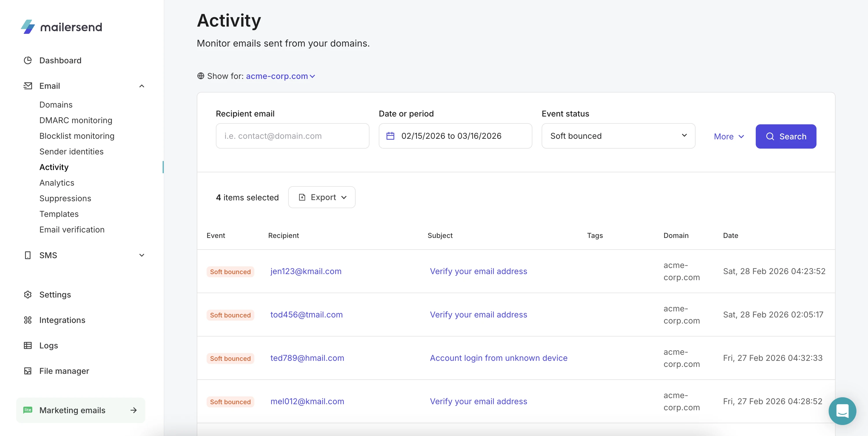The height and width of the screenshot is (436, 868).
Task: Click the Email envelope icon in sidebar
Action: [28, 86]
